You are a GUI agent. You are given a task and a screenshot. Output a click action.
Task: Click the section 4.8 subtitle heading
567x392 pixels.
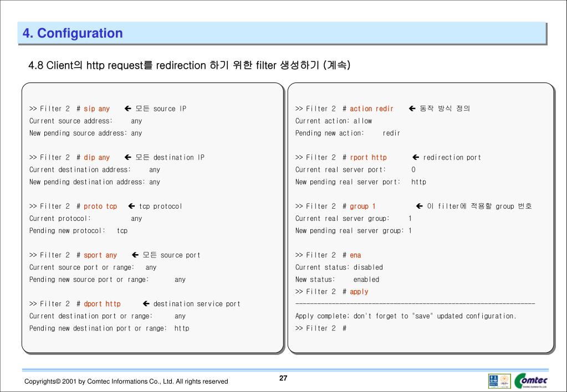point(189,65)
